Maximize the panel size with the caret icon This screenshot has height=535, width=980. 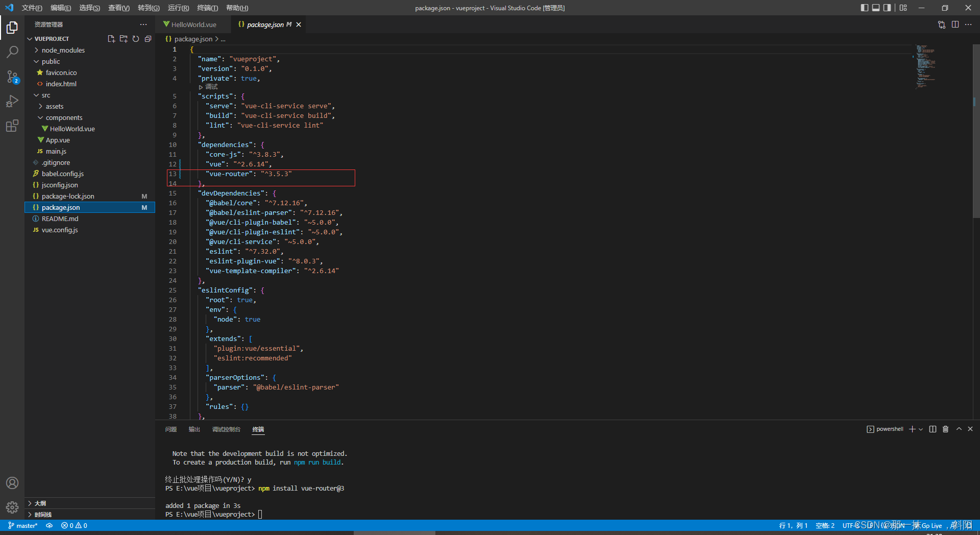coord(959,429)
